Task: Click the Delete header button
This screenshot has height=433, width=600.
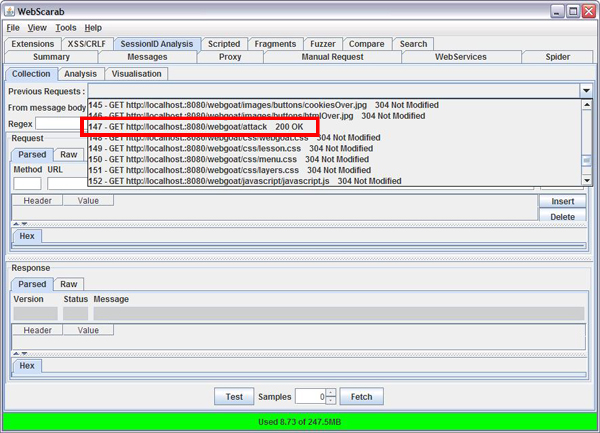Action: [x=562, y=216]
